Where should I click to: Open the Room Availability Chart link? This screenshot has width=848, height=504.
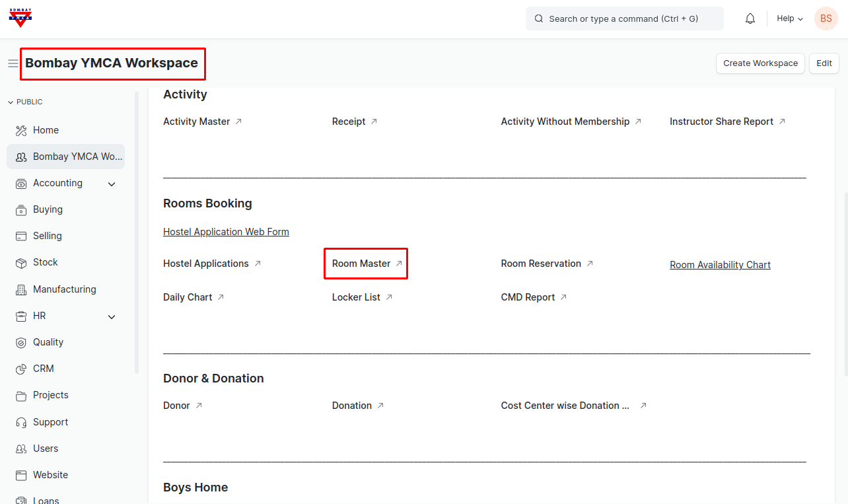click(720, 265)
